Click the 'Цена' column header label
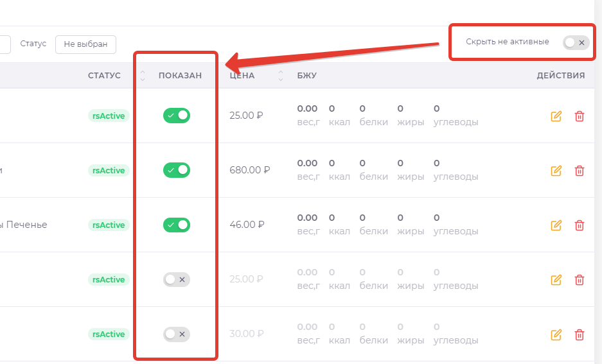The width and height of the screenshot is (602, 364). click(242, 76)
